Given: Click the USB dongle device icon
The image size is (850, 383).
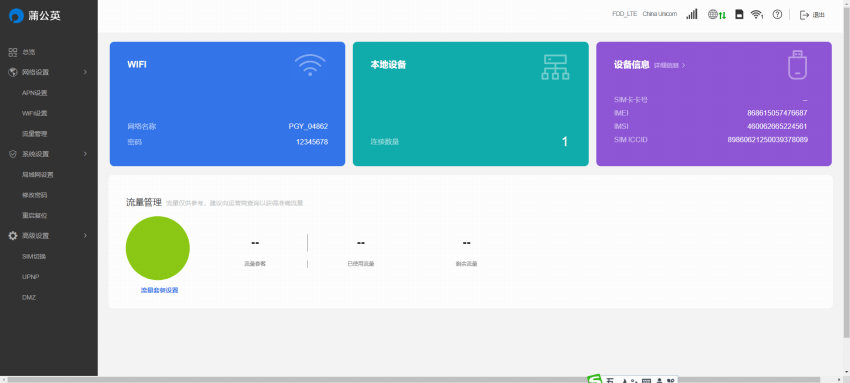Looking at the screenshot, I should 797,65.
